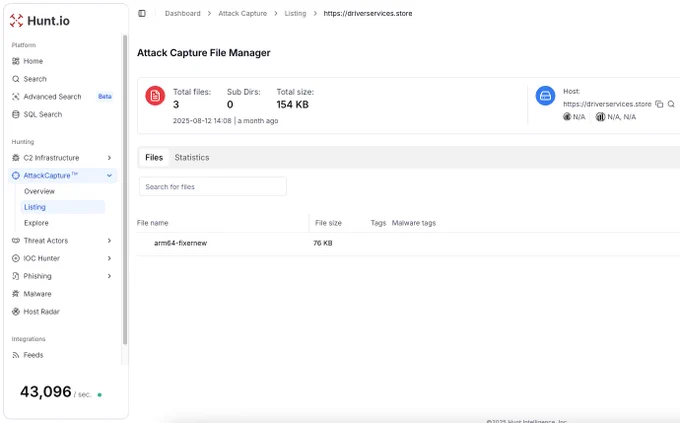Click the 154 KB total size value
680x423 pixels.
[x=292, y=105]
